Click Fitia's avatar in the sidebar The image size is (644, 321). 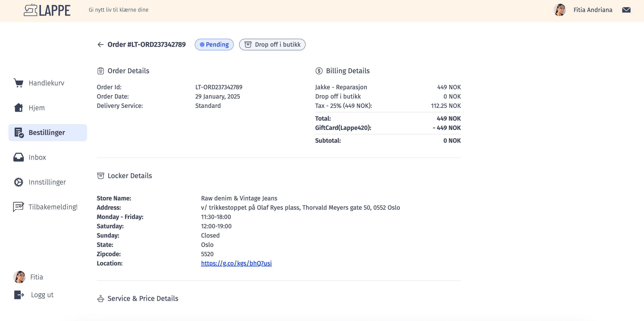pos(20,277)
